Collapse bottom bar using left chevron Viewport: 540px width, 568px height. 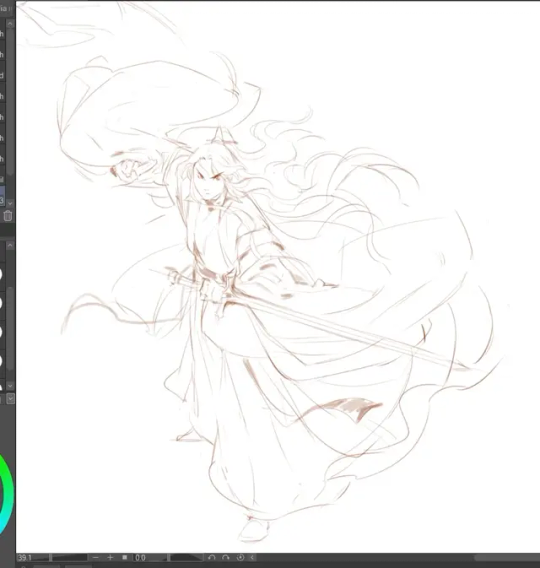[252, 557]
